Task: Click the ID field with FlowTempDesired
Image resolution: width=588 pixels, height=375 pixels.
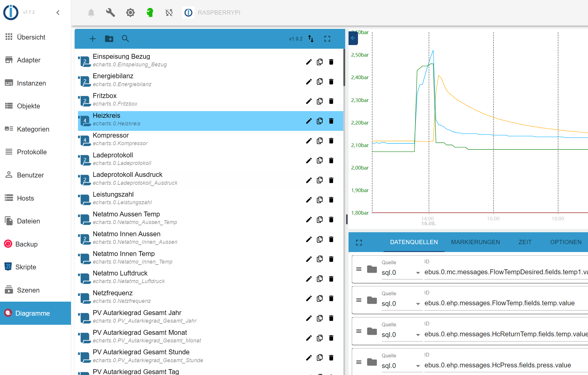Action: click(x=506, y=272)
